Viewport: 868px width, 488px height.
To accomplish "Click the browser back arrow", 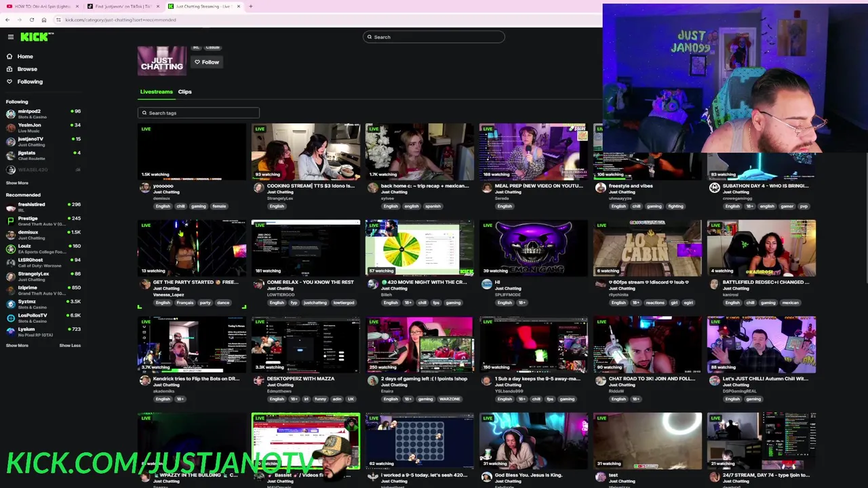I will [7, 20].
